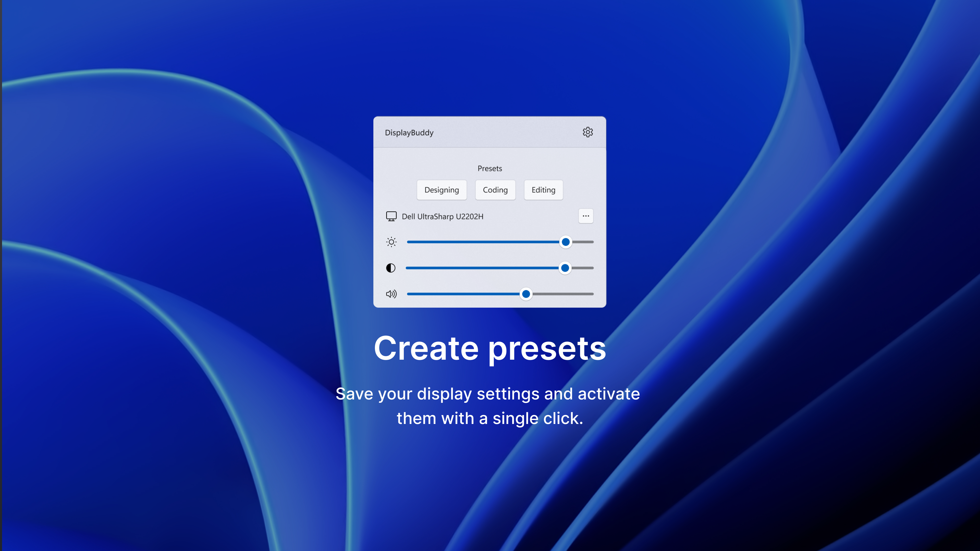Image resolution: width=980 pixels, height=551 pixels.
Task: Select the Dell UltraSharp U2202H monitor name
Action: (443, 216)
